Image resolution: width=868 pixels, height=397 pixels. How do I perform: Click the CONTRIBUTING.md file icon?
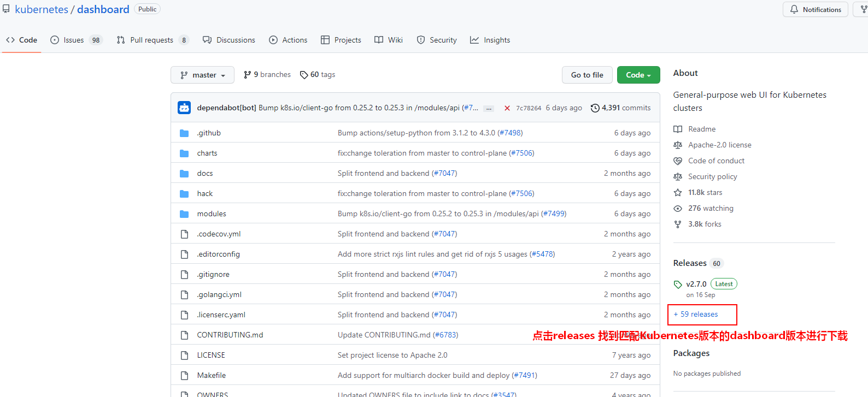tap(184, 335)
